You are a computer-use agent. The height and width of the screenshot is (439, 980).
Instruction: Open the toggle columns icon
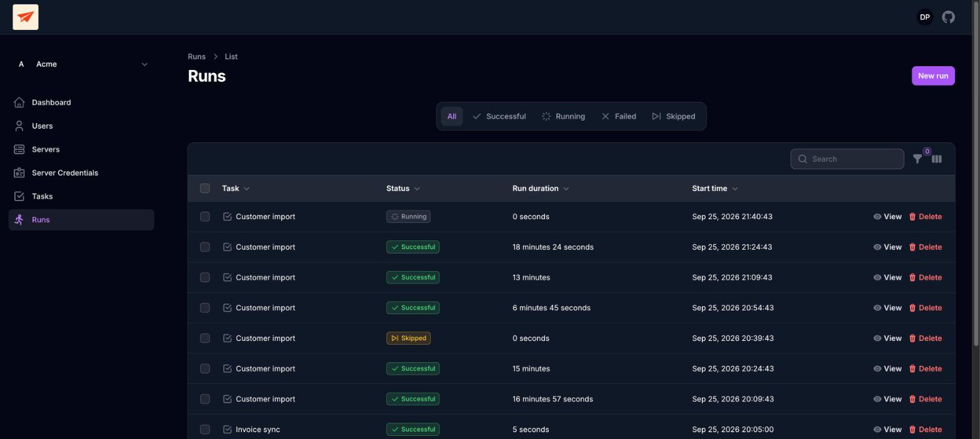936,159
